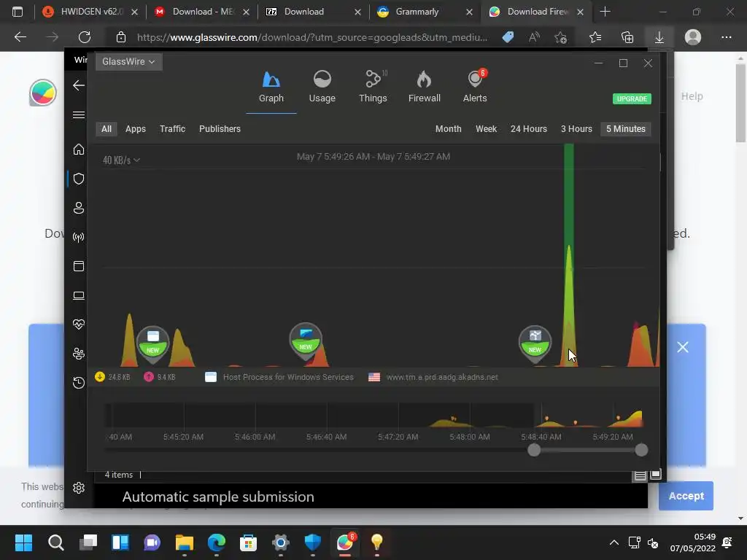Click the NEW app marker near 5:45 AM

(153, 344)
